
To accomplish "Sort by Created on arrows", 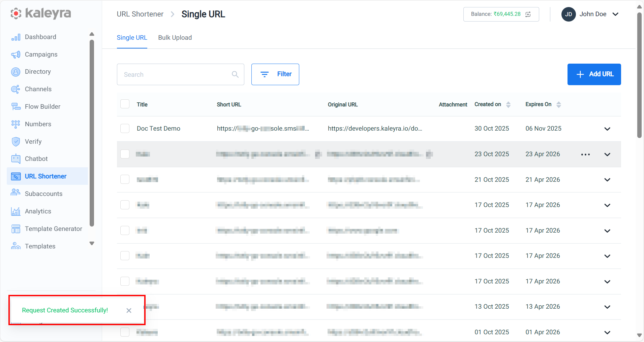I will (509, 105).
